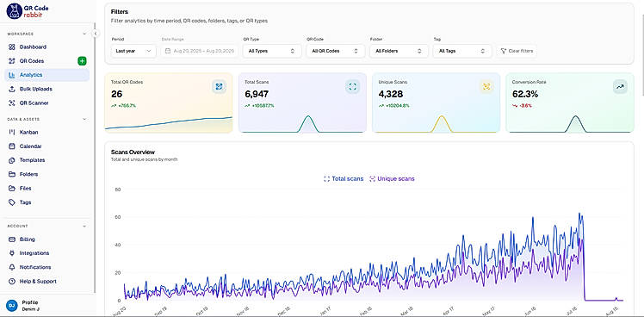Click the Files folder icon
Image resolution: width=644 pixels, height=317 pixels.
click(x=11, y=189)
